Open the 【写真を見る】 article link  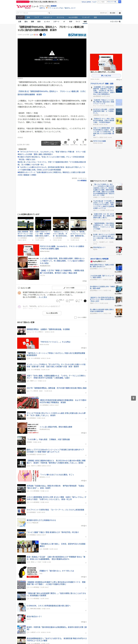tap(52, 93)
